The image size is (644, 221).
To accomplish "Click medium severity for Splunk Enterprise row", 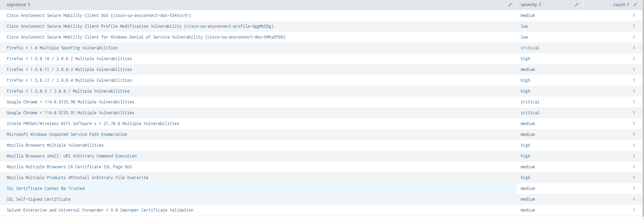I will pyautogui.click(x=528, y=210).
